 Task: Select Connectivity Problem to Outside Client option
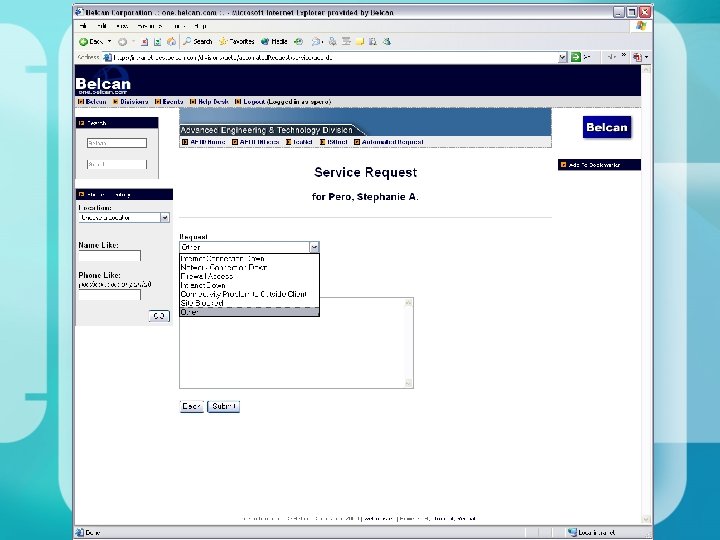(249, 294)
